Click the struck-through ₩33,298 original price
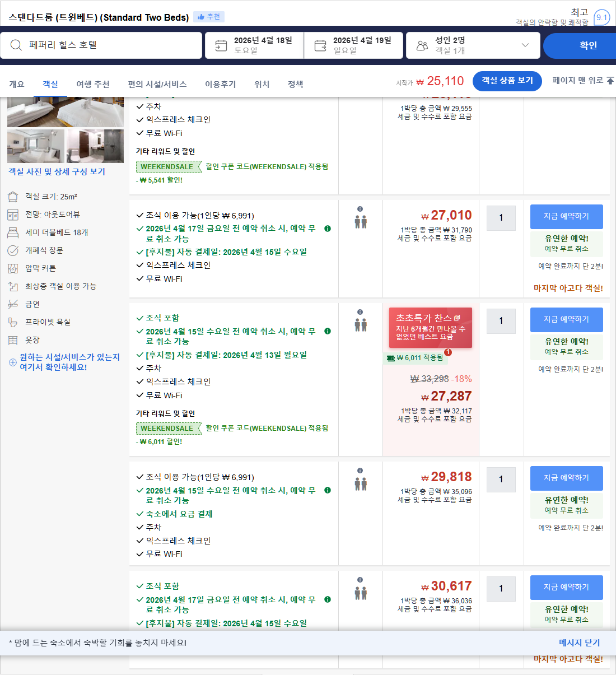616x675 pixels. pyautogui.click(x=430, y=379)
